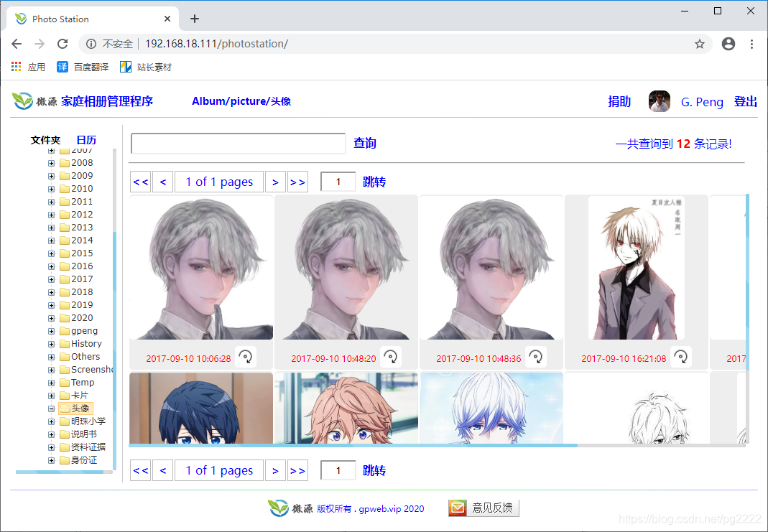Open the Chrome three-dot menu
The image size is (768, 532).
(x=751, y=44)
